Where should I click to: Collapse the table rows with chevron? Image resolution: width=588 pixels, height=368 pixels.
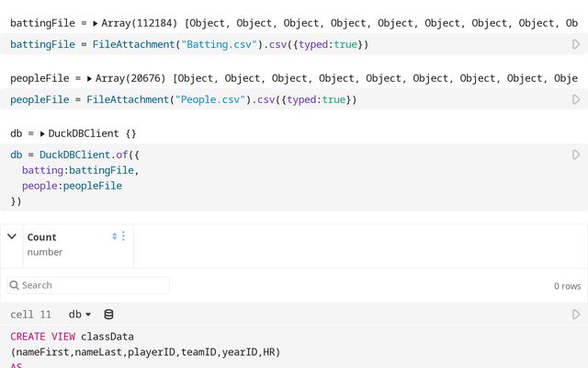(x=12, y=236)
